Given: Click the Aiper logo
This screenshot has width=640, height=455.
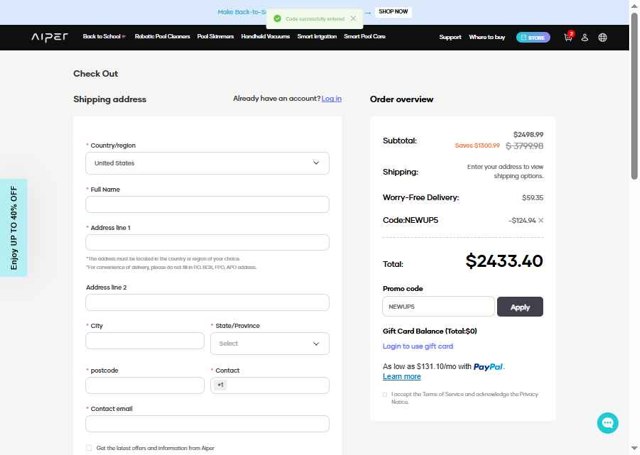Looking at the screenshot, I should coord(50,37).
